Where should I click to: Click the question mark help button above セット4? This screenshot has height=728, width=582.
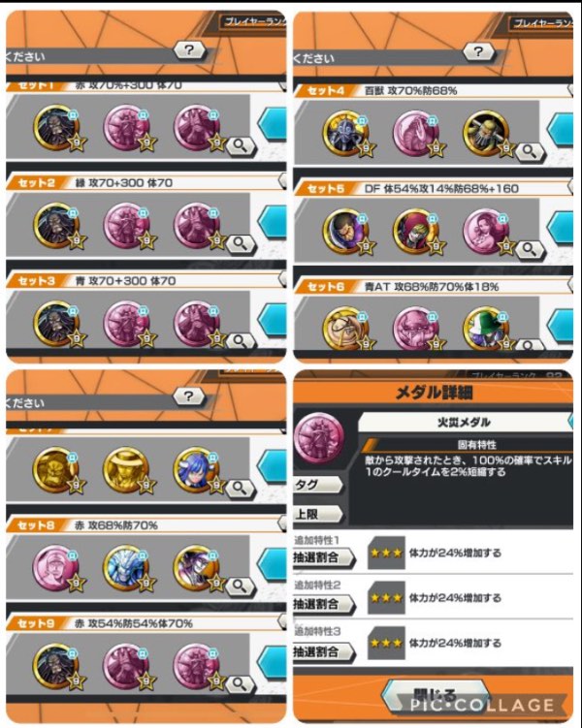click(478, 51)
